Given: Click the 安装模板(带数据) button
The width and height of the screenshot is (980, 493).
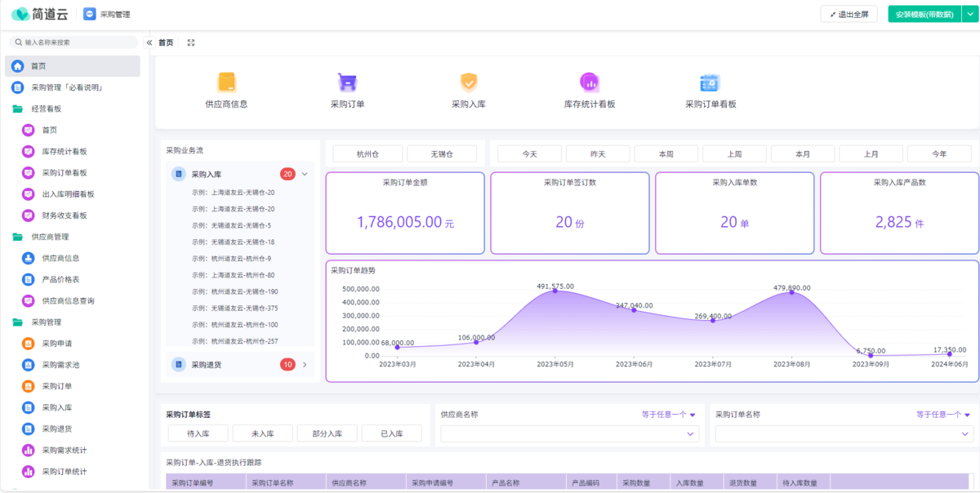Looking at the screenshot, I should point(924,14).
